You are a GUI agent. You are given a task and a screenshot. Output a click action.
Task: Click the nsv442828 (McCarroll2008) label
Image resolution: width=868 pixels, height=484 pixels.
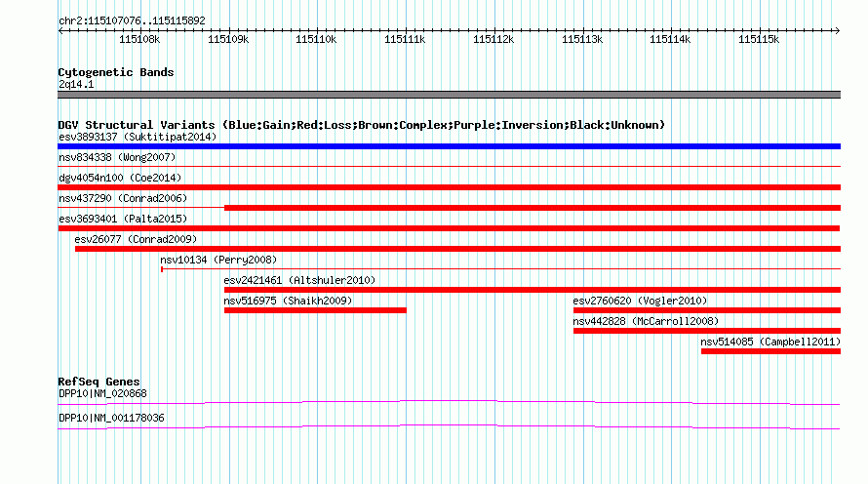point(646,321)
